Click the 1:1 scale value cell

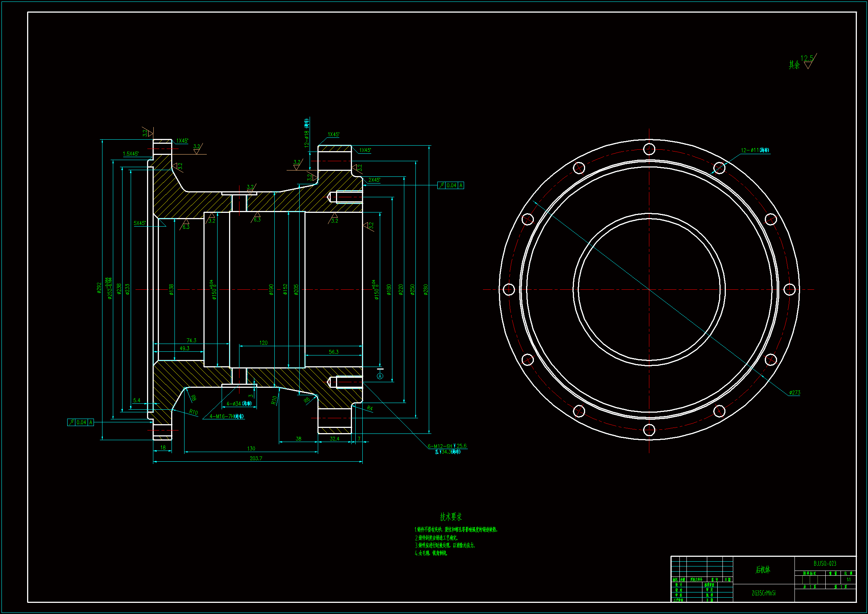click(x=848, y=579)
